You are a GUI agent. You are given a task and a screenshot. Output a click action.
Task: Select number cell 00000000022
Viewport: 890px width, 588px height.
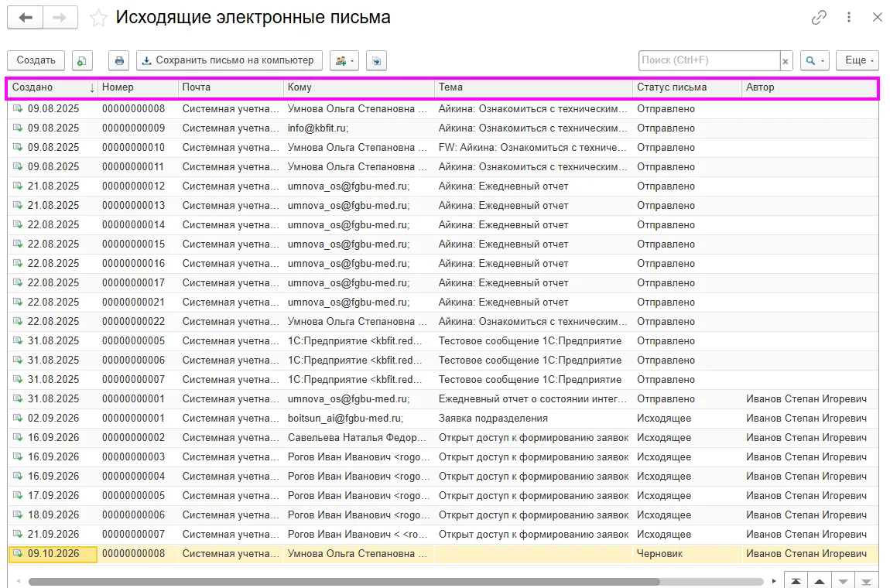pyautogui.click(x=138, y=321)
